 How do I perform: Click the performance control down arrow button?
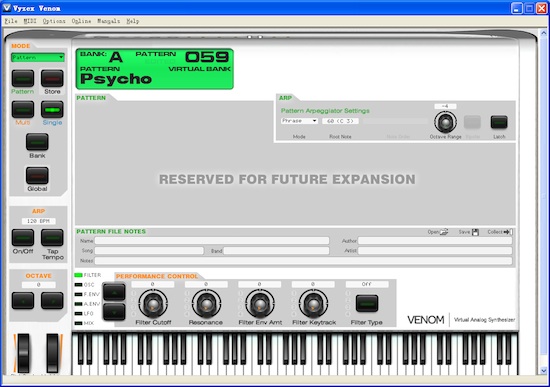tap(114, 312)
